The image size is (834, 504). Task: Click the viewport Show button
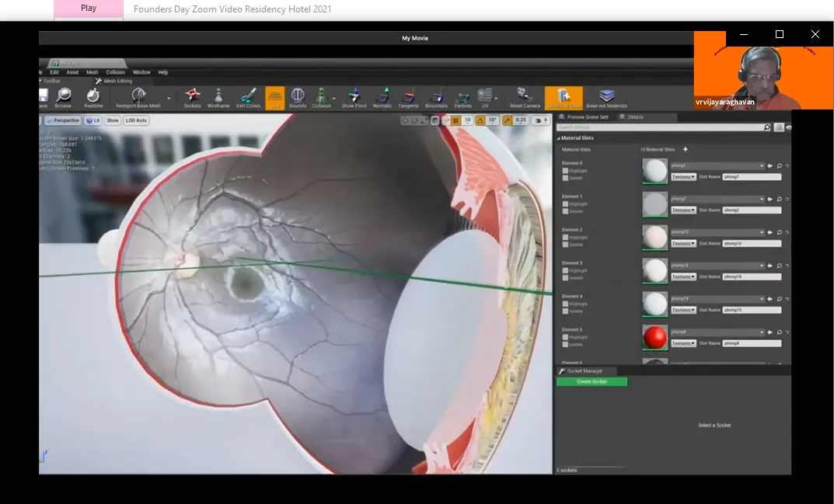(x=112, y=120)
